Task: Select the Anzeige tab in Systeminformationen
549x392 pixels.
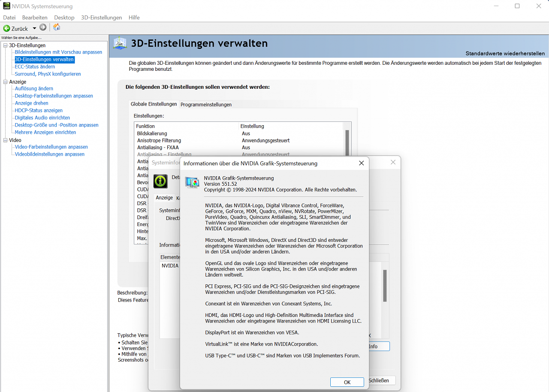Action: 164,198
